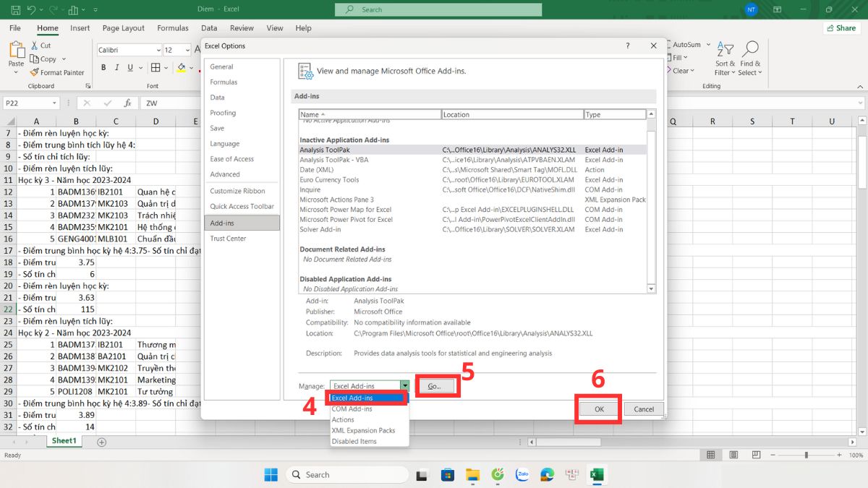This screenshot has height=488, width=868.
Task: Click the Borders icon in Font group
Action: [155, 68]
